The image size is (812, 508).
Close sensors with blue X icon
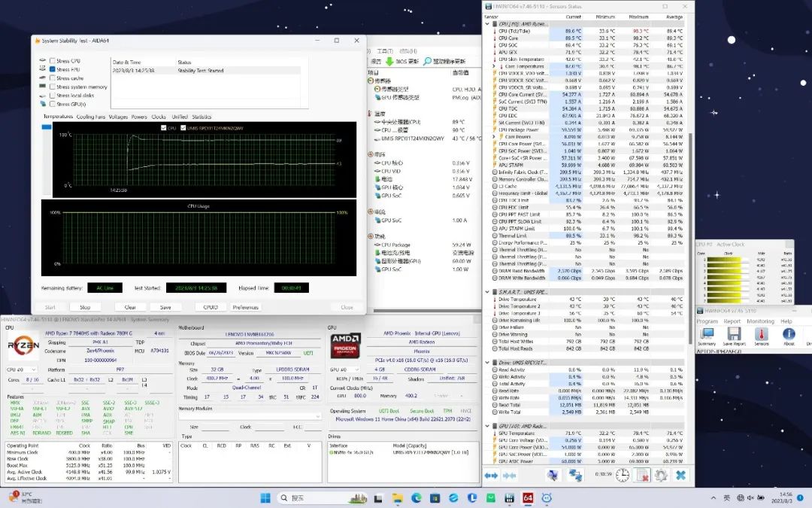pos(680,475)
